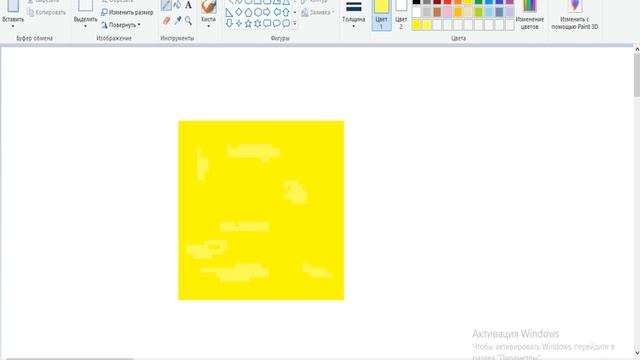Click the Вставить clipboard icon
Screen dimensions: 640x360
tap(13, 6)
